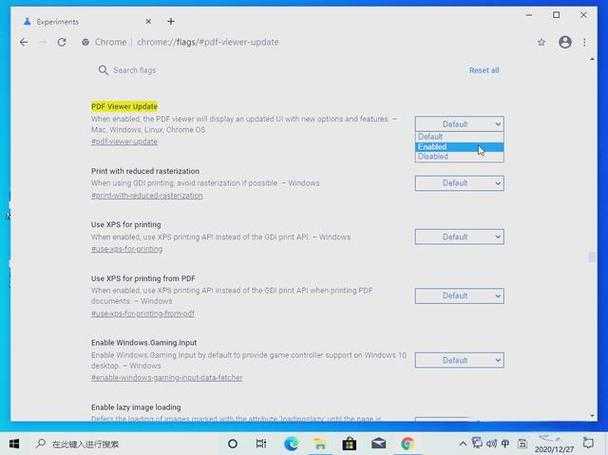Open the Windows Start menu
The width and height of the screenshot is (608, 455).
[x=14, y=443]
